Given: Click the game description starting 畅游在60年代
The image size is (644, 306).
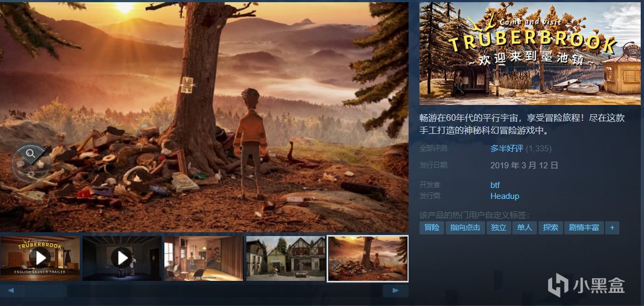Looking at the screenshot, I should 522,125.
